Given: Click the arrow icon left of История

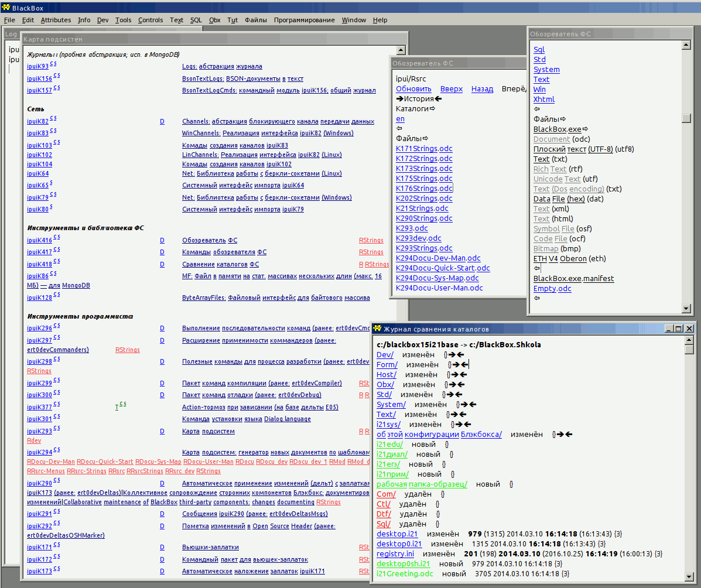Looking at the screenshot, I should point(399,99).
